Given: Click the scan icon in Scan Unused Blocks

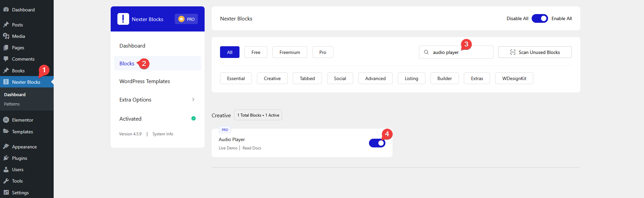Looking at the screenshot, I should (x=513, y=52).
